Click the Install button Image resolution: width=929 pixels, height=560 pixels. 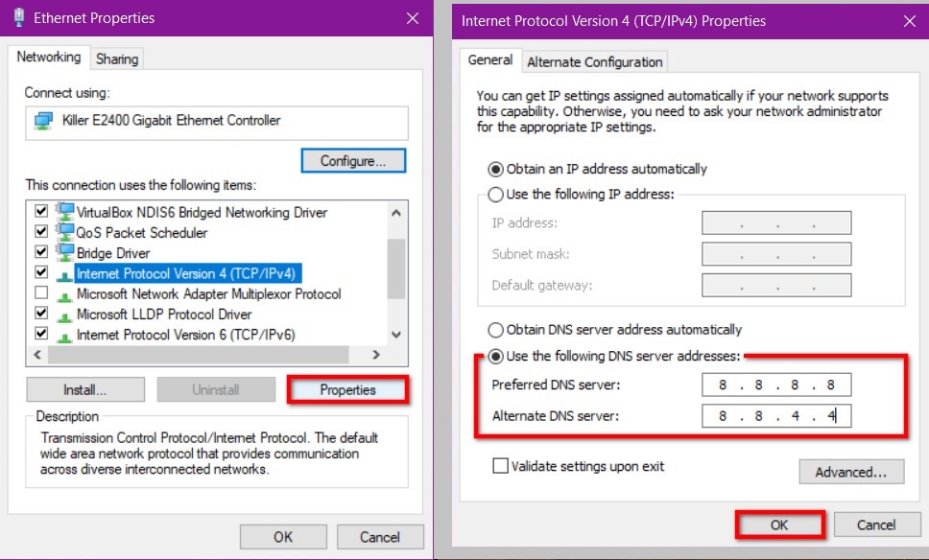tap(84, 389)
